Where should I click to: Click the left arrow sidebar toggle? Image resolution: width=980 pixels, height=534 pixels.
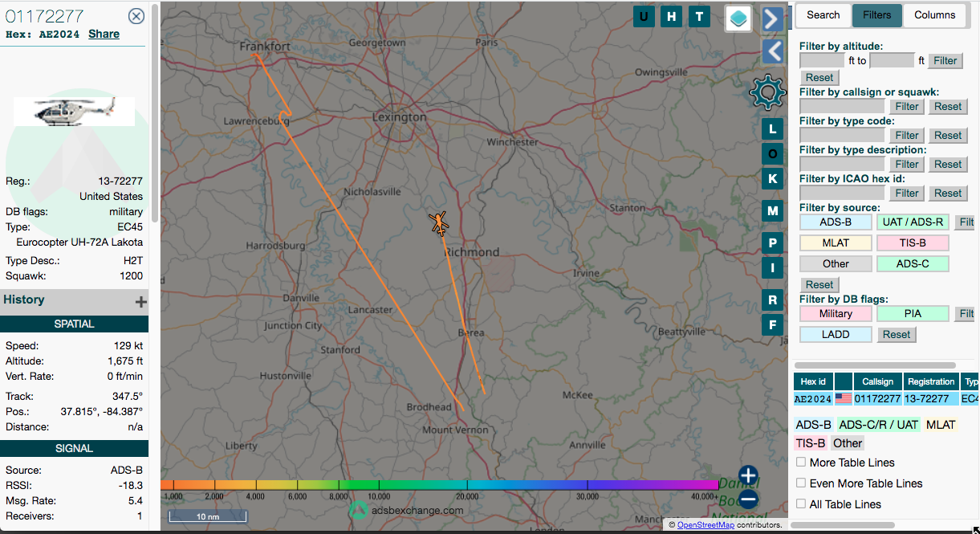[772, 51]
